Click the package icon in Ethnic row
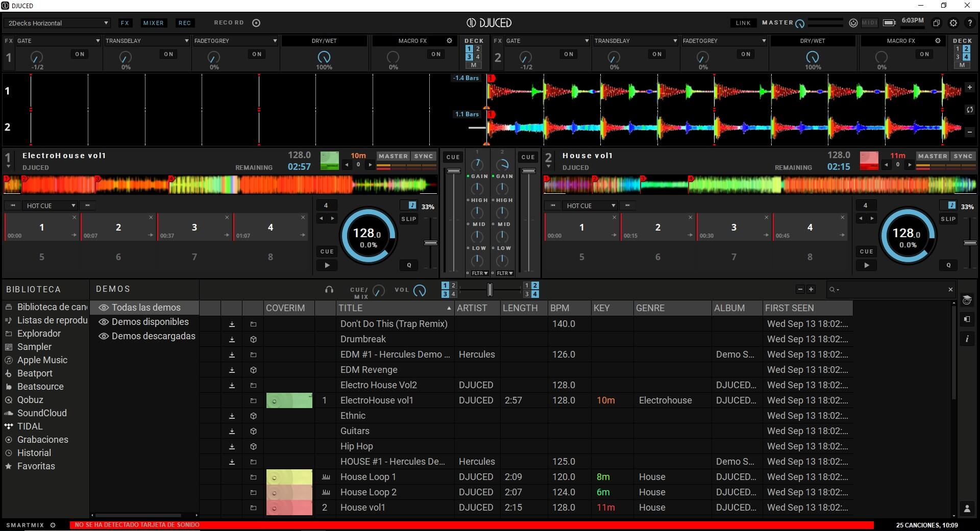 pos(253,416)
